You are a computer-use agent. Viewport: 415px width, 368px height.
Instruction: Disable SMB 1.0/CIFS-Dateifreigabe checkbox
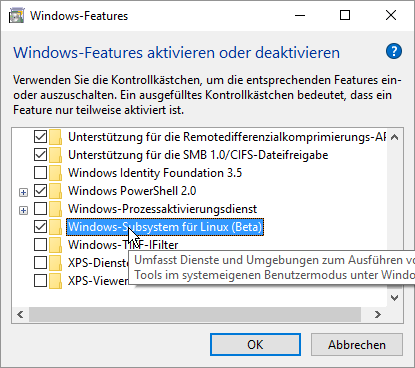40,155
